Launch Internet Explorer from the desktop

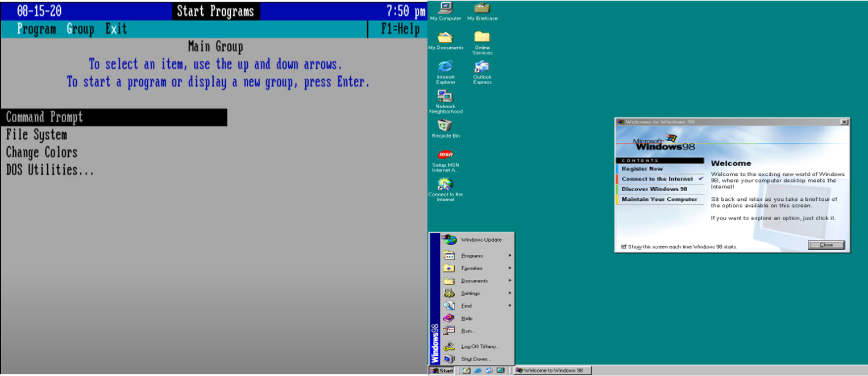(x=445, y=72)
